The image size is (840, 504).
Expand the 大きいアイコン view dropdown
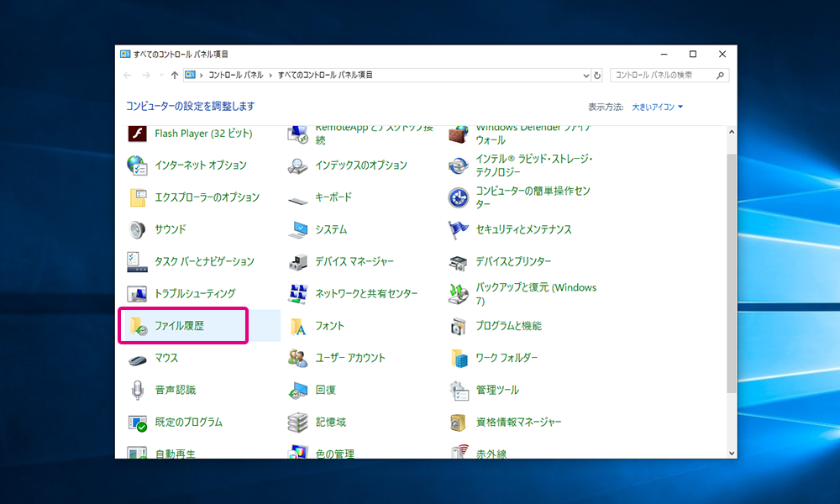pos(658,107)
